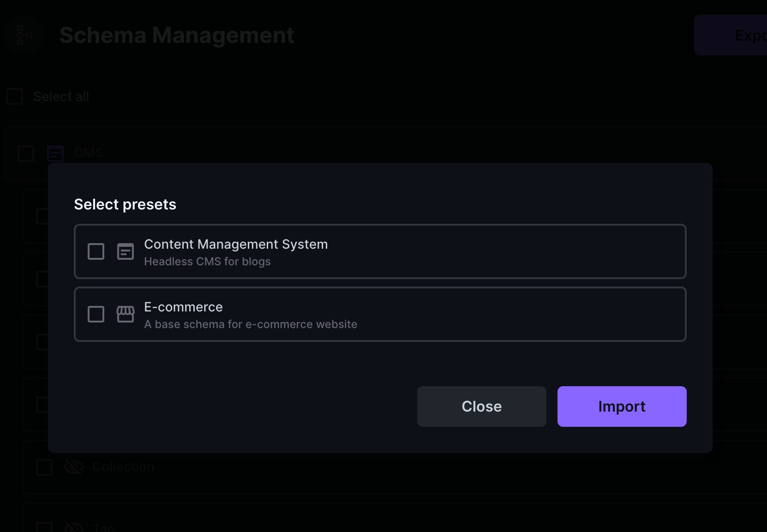Check the E-commerce preset checkbox

click(96, 314)
